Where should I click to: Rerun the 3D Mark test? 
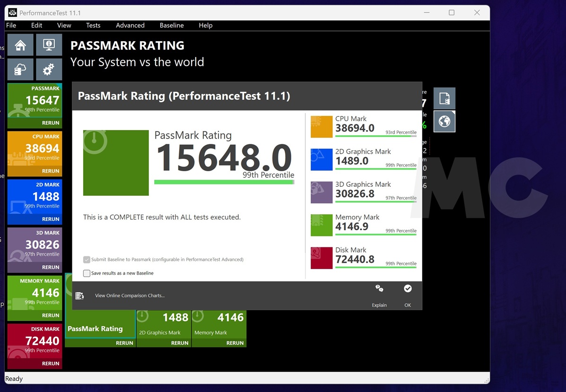coord(51,267)
